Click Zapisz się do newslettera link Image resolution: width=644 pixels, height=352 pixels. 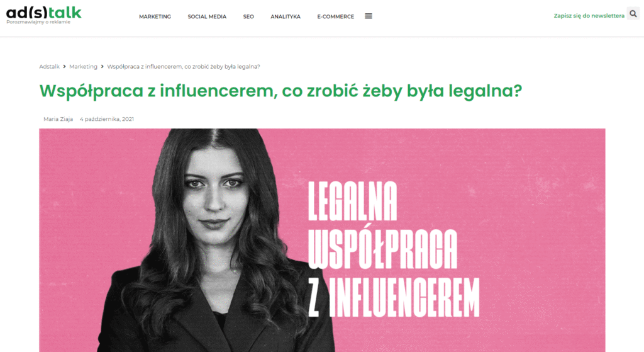(x=589, y=16)
